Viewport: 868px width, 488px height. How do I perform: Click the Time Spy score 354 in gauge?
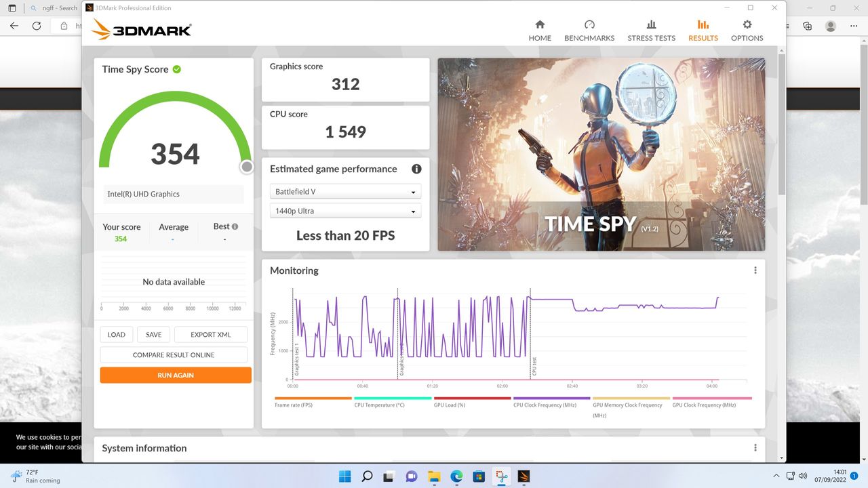click(x=175, y=154)
